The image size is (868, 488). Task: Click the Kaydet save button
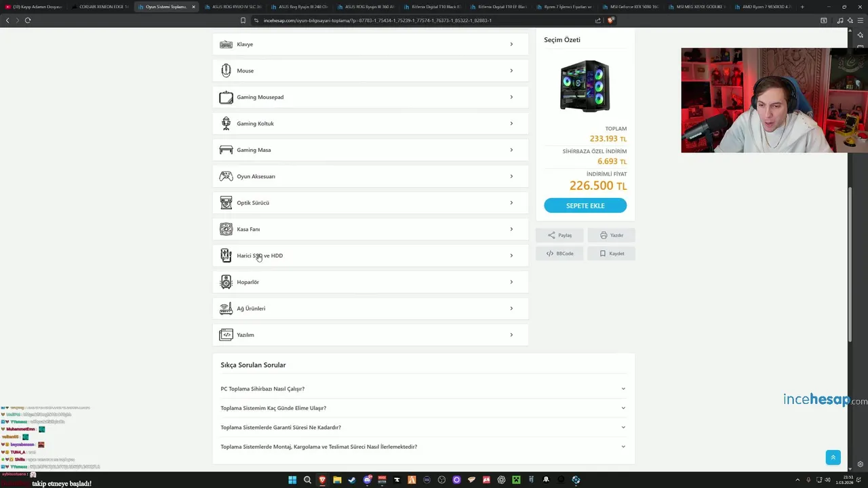click(x=612, y=253)
